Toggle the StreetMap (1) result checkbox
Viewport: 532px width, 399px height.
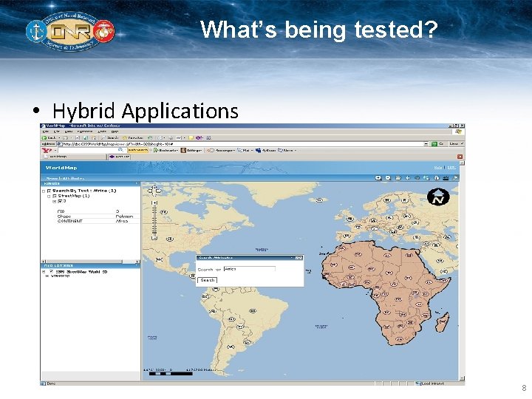(x=55, y=196)
